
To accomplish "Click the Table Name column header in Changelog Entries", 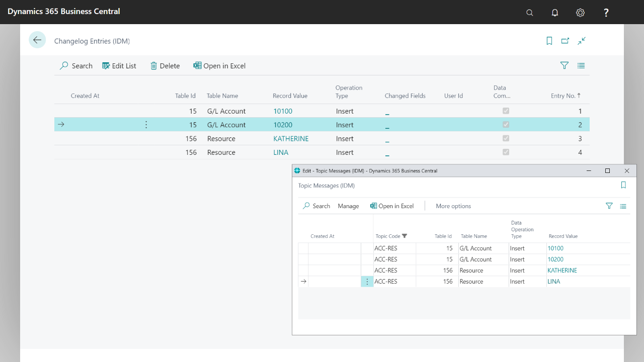I will pos(222,96).
